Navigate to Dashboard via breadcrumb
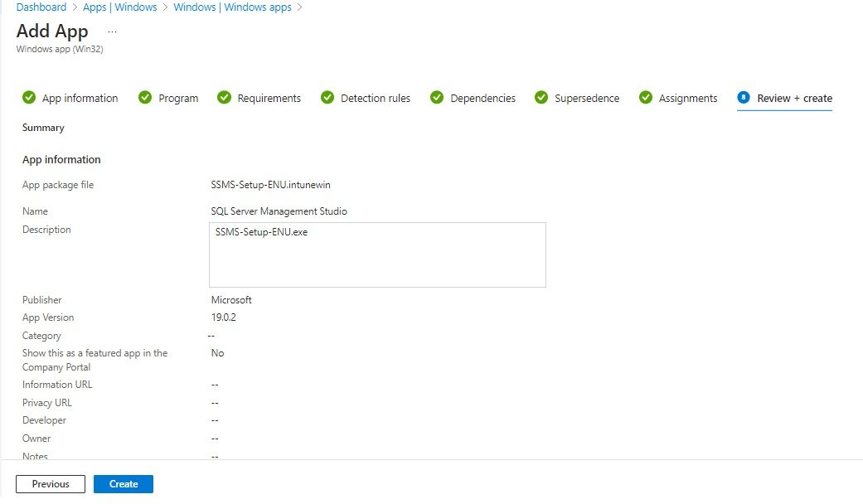The image size is (863, 504). pos(41,7)
